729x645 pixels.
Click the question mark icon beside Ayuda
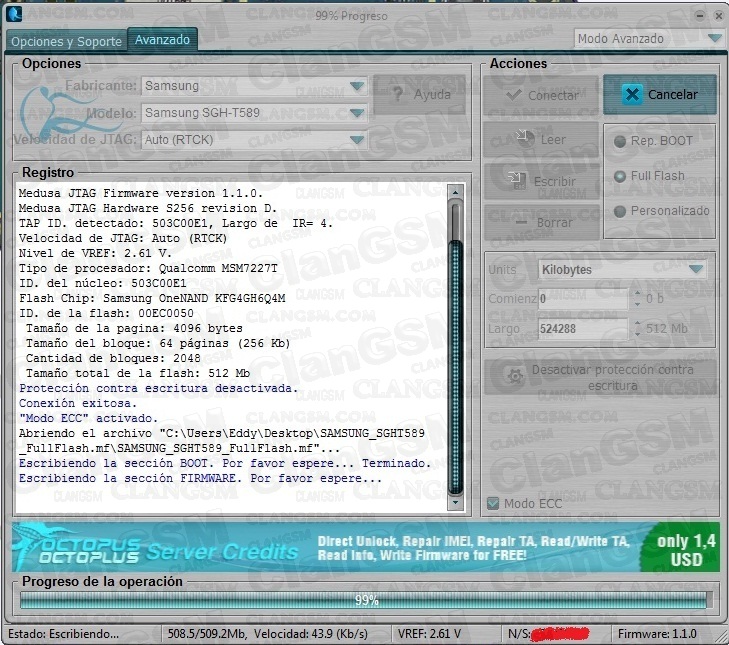coord(398,94)
